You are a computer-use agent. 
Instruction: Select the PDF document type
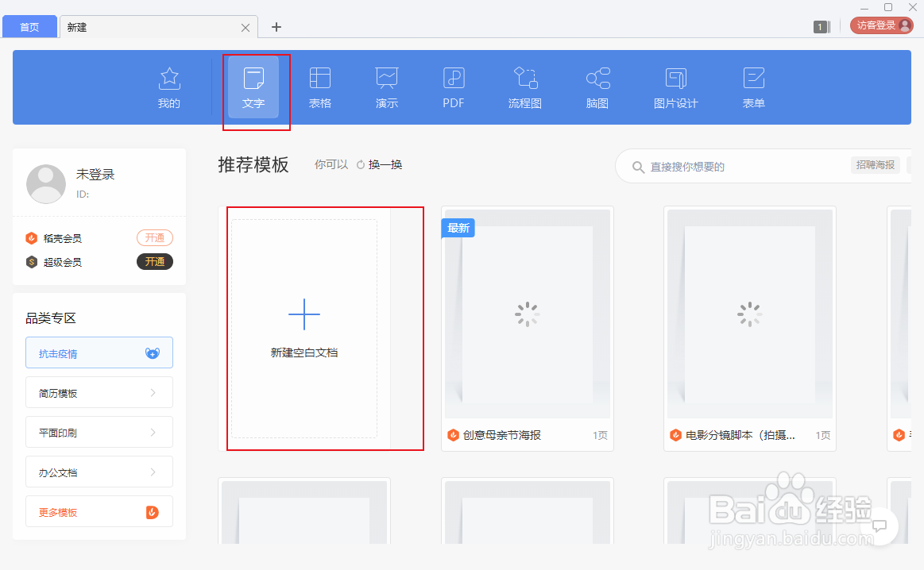click(453, 88)
